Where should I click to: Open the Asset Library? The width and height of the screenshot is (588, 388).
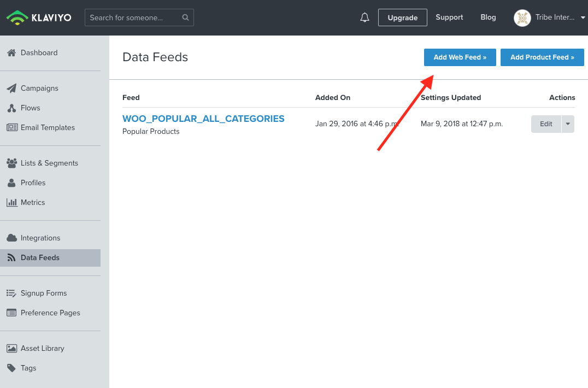[43, 348]
